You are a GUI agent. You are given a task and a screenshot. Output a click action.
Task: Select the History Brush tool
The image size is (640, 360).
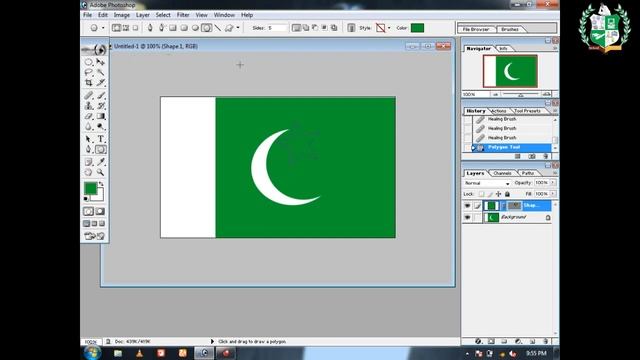coord(100,106)
